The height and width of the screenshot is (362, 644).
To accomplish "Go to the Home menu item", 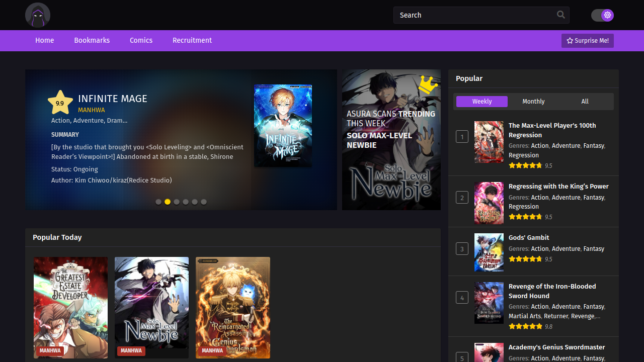I will coord(44,40).
